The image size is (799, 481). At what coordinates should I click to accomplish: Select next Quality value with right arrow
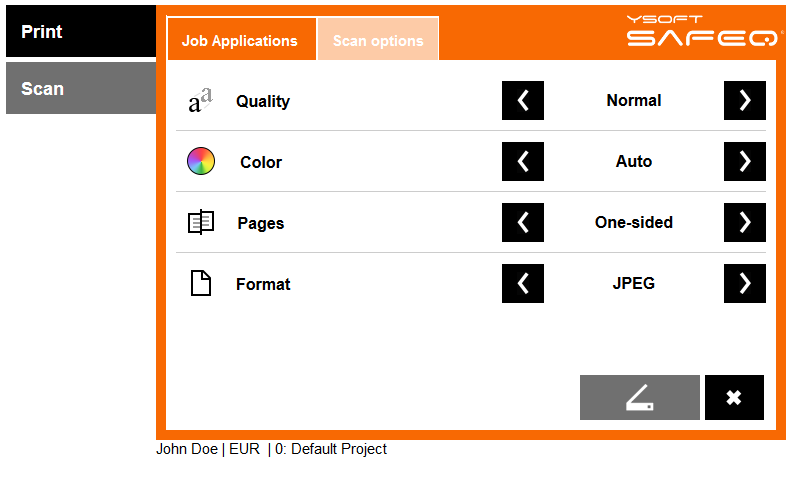pyautogui.click(x=744, y=100)
